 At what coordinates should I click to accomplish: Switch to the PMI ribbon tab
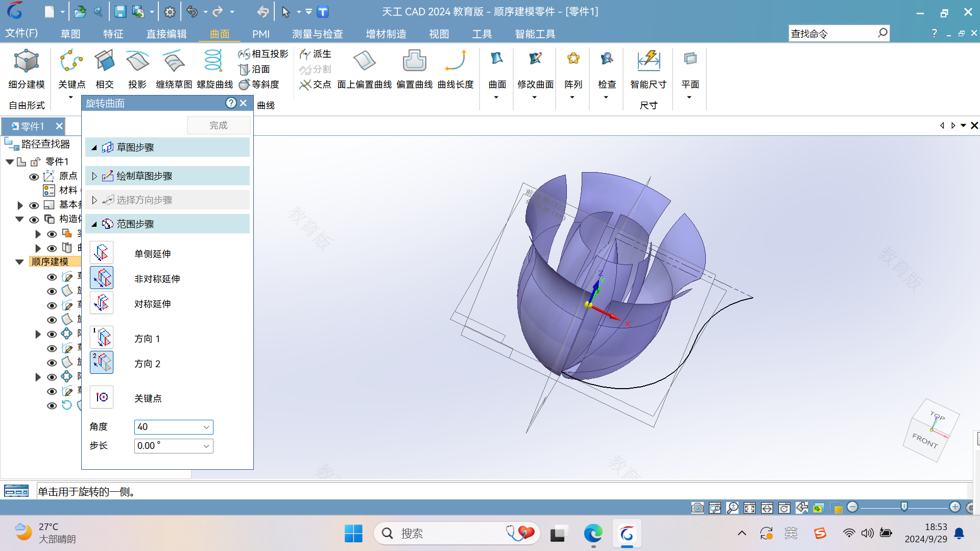(x=261, y=34)
